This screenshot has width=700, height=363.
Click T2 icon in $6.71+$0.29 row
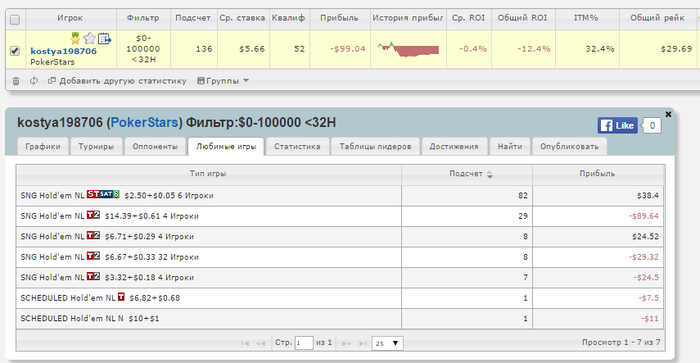click(93, 235)
